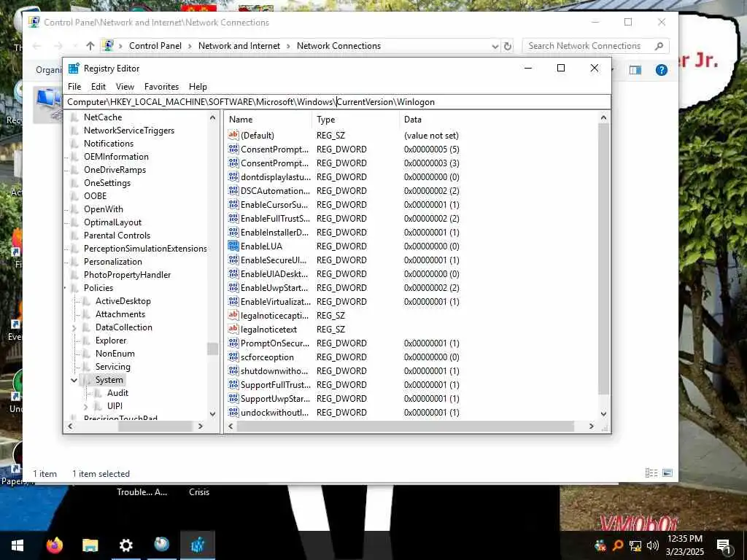Select the OOBE key in the tree
The width and height of the screenshot is (747, 560).
click(x=96, y=195)
